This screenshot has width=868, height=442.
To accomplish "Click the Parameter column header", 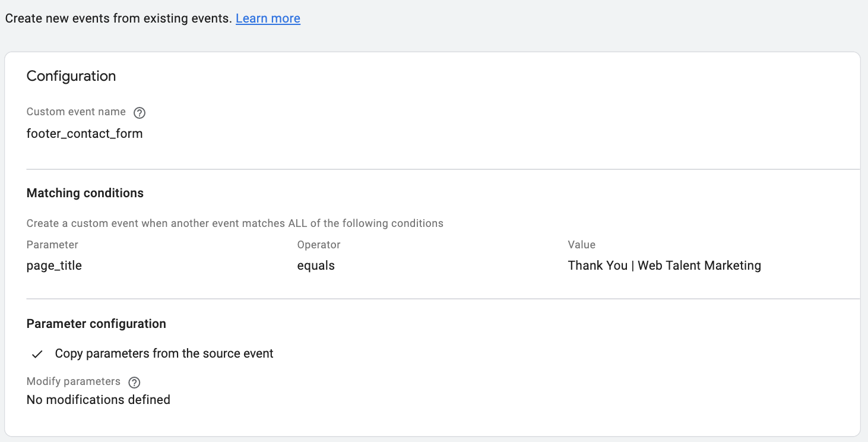I will [x=52, y=245].
